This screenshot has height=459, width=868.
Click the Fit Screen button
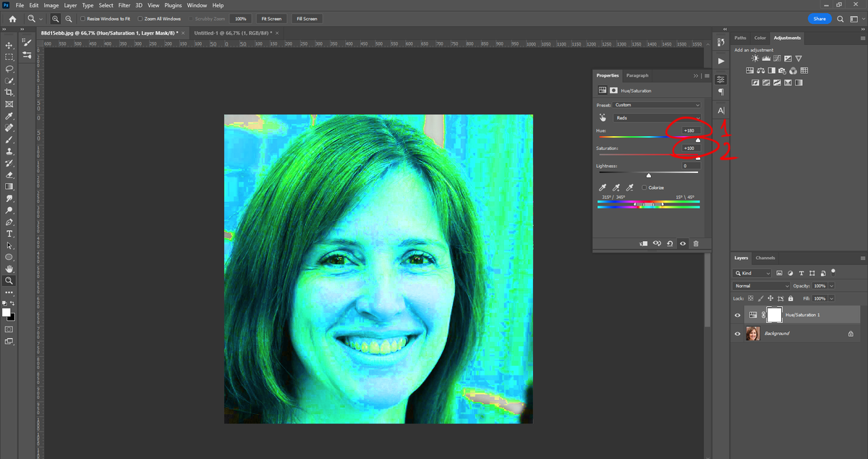tap(271, 19)
